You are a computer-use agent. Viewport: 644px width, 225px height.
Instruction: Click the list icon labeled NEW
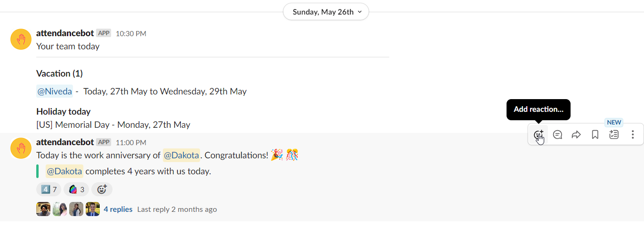614,135
